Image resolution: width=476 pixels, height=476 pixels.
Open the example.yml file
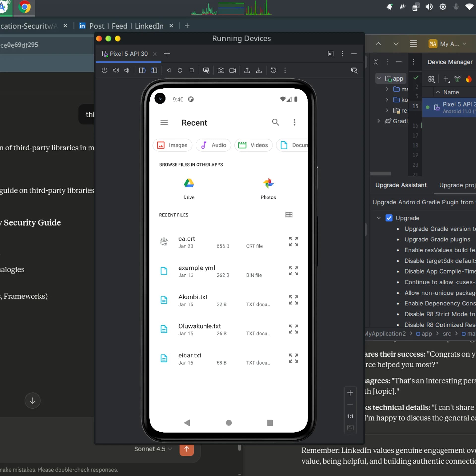228,271
